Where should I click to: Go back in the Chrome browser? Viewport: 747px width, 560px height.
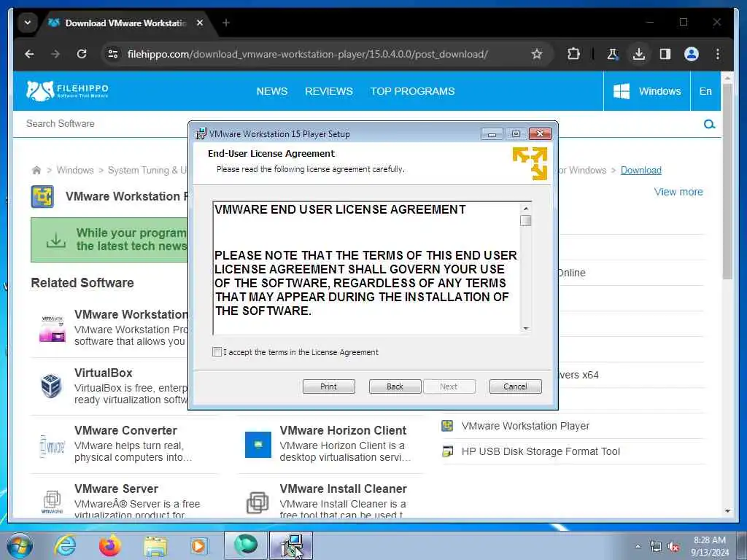(x=29, y=54)
